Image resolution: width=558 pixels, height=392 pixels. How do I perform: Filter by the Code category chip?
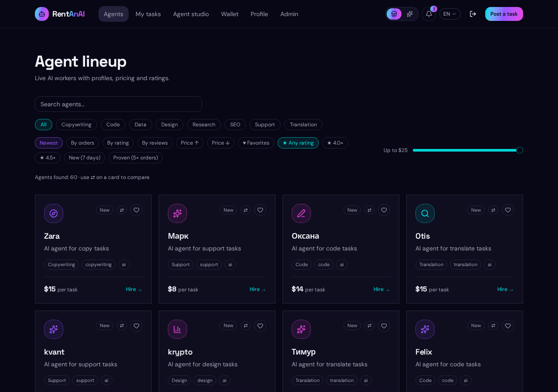click(113, 125)
